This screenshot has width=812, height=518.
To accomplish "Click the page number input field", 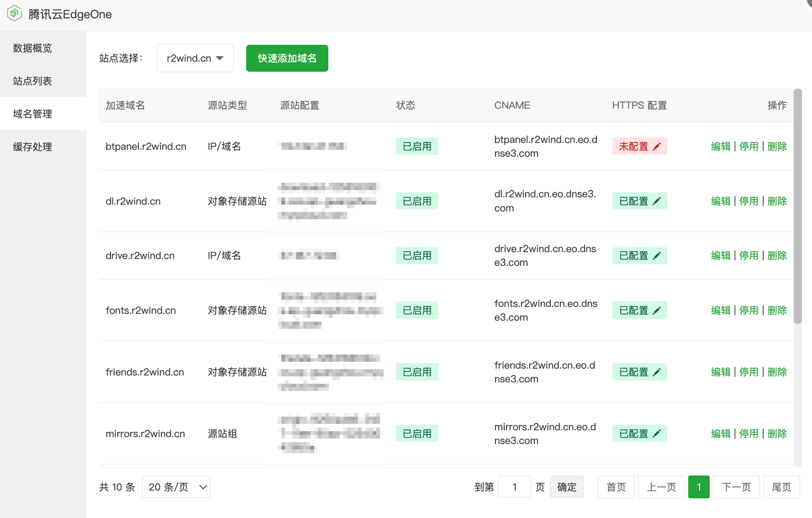I will 515,487.
